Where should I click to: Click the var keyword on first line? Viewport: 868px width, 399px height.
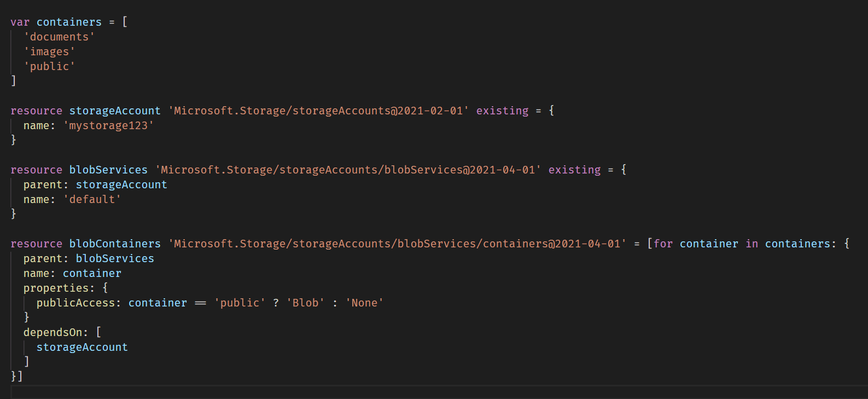click(x=20, y=22)
